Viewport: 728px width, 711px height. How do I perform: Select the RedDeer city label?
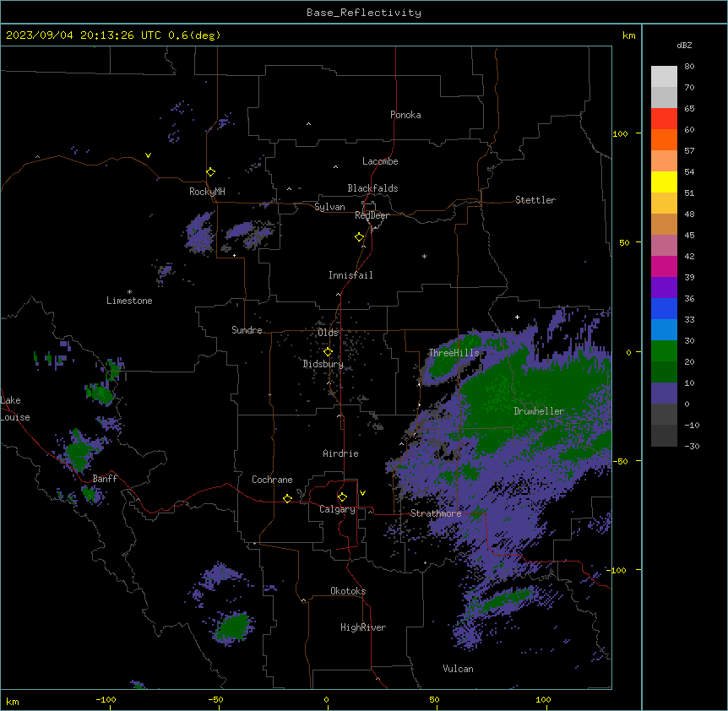tap(372, 215)
